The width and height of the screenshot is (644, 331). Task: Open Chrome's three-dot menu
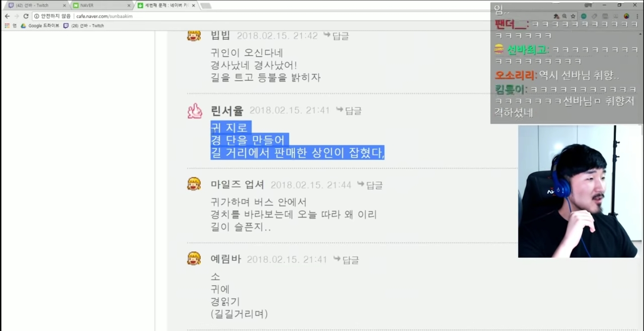[x=637, y=16]
